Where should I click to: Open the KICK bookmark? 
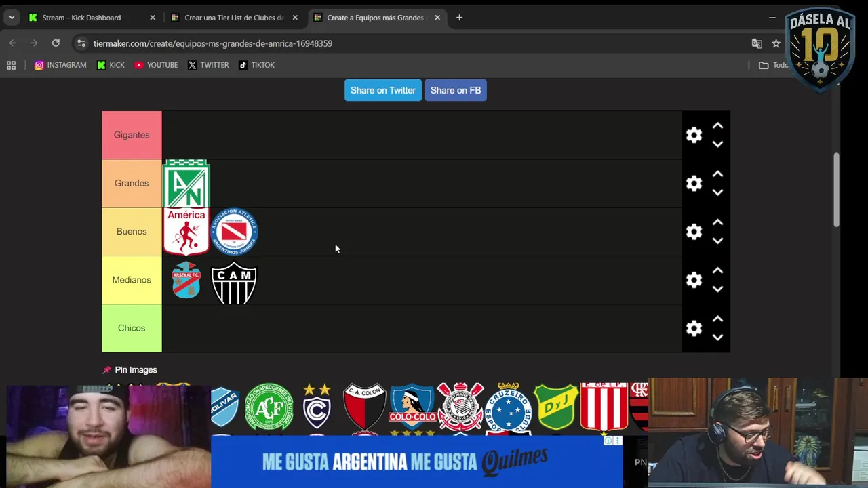(x=111, y=65)
